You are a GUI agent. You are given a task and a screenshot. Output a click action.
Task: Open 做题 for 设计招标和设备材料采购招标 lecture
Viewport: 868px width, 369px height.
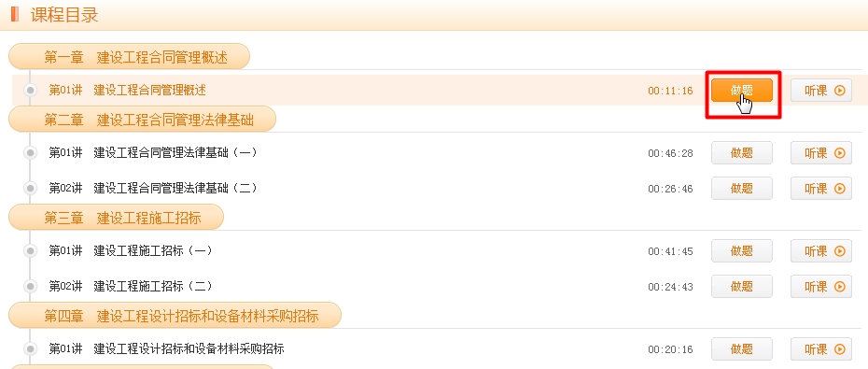pyautogui.click(x=742, y=349)
